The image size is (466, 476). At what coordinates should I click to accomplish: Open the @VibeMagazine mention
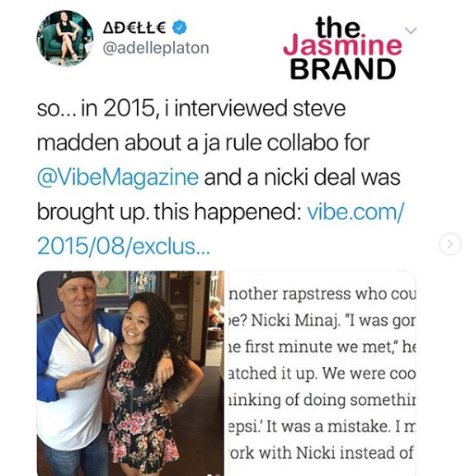(118, 177)
